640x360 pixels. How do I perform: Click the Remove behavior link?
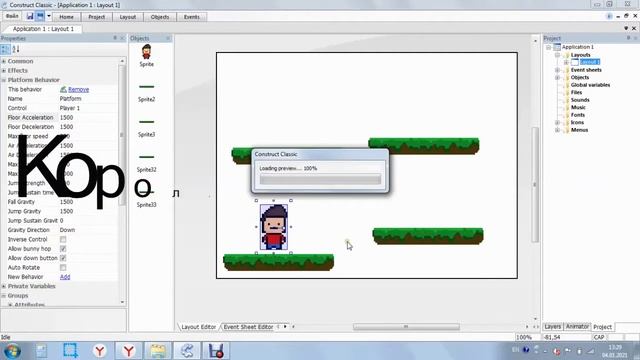(x=78, y=89)
